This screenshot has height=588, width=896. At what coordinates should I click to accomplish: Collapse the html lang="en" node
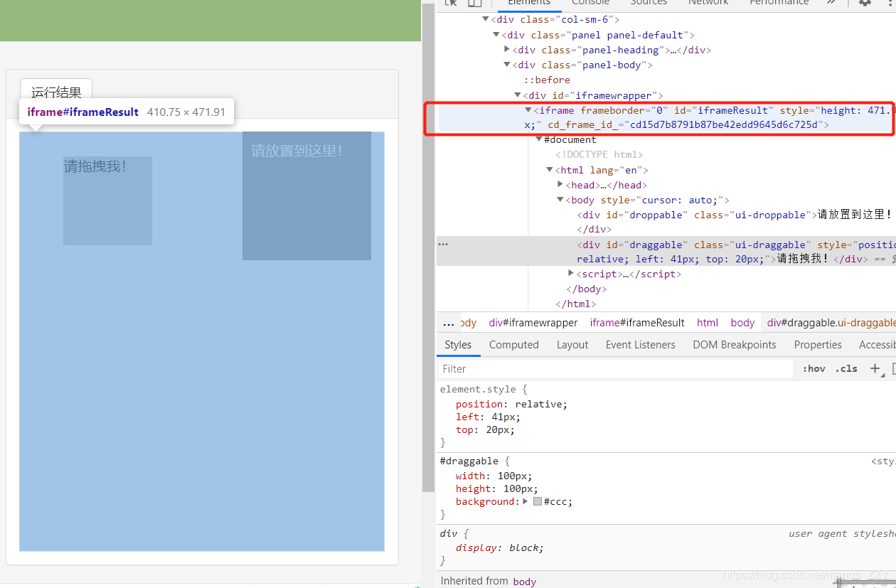550,170
